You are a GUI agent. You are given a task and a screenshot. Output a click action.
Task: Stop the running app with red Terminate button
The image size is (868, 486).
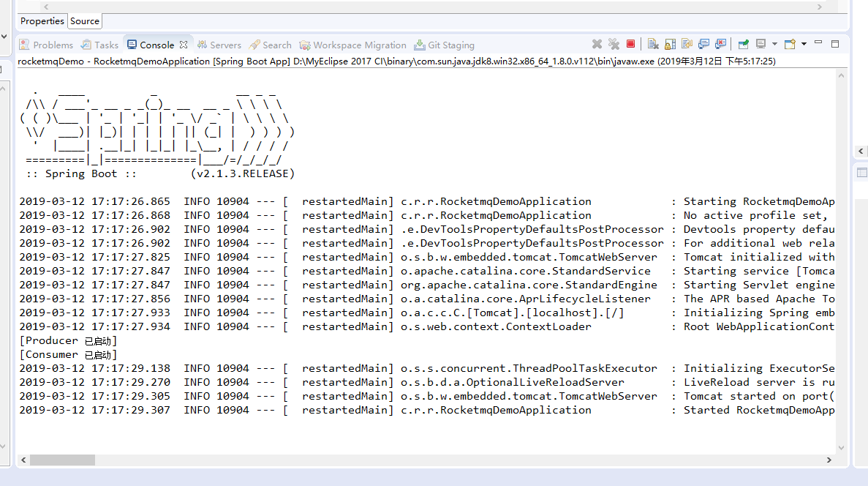(x=630, y=44)
